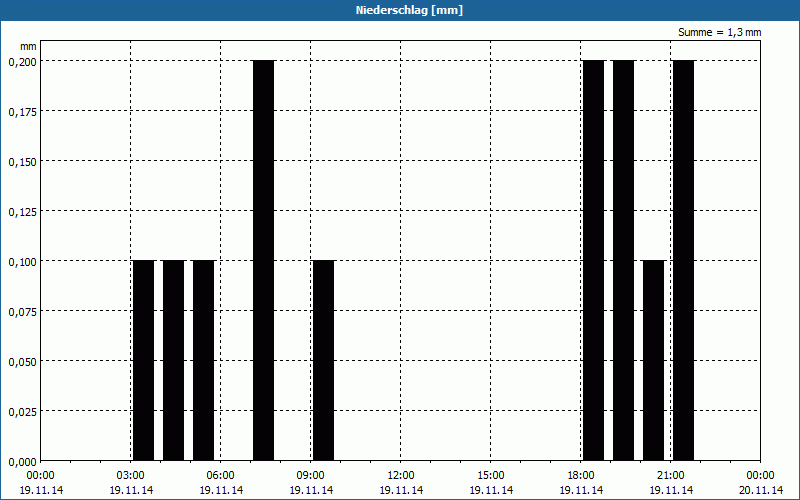
Task: Click the 0,200 y-axis label
Action: pos(21,61)
